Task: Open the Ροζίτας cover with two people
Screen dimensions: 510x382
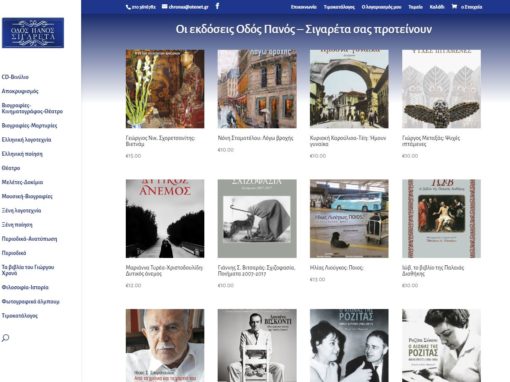Action: point(349,345)
